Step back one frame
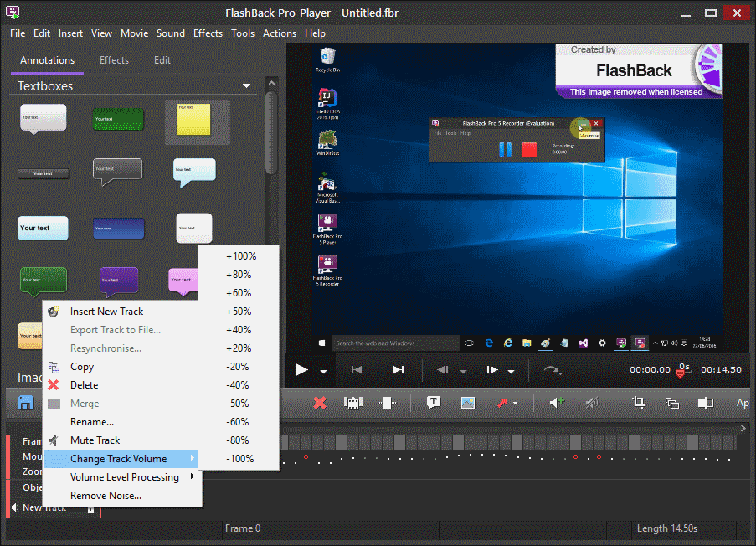This screenshot has height=546, width=756. 443,370
